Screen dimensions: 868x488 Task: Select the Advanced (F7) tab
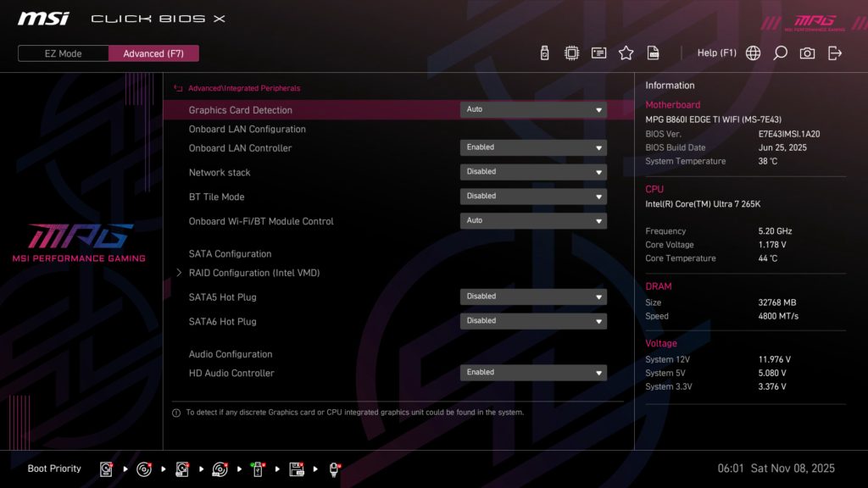[153, 53]
